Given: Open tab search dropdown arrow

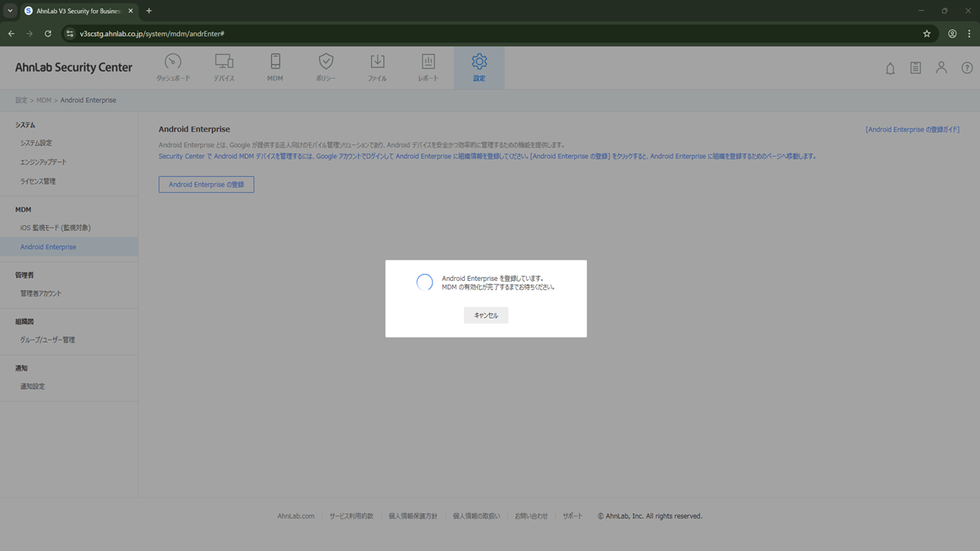Looking at the screenshot, I should 10,11.
